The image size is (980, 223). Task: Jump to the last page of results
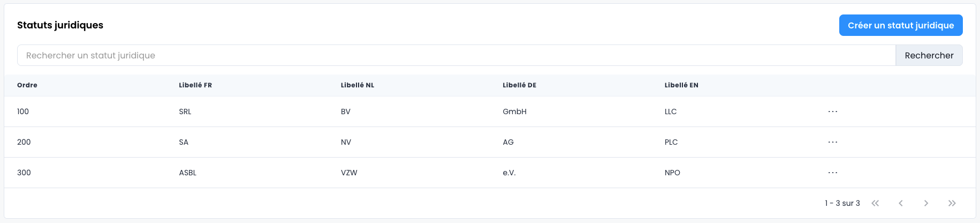(x=952, y=203)
